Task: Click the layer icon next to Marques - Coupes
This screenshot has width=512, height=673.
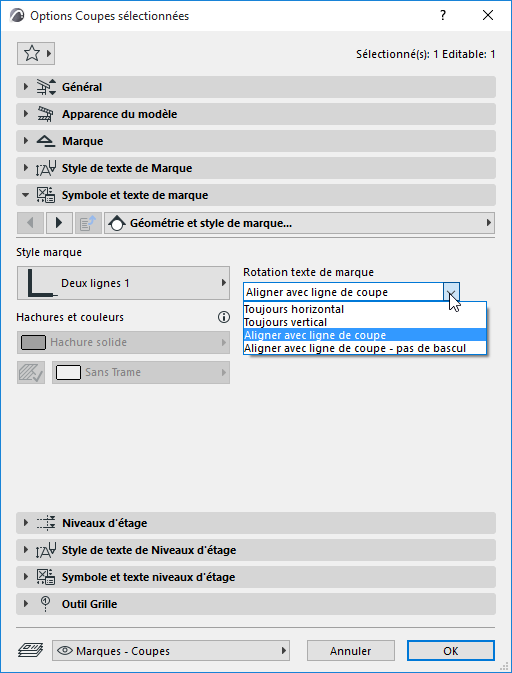Action: click(x=30, y=651)
